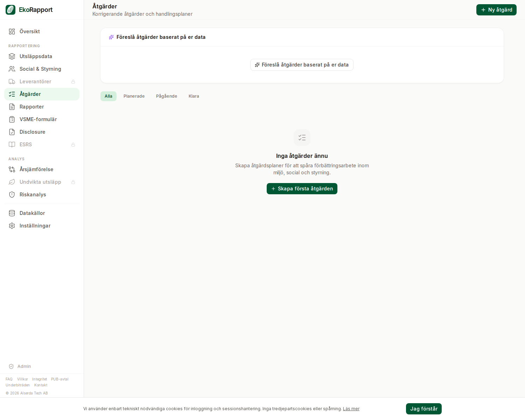525x420 pixels.
Task: Click the Undvikta utsläpp leaf icon
Action: [12, 182]
